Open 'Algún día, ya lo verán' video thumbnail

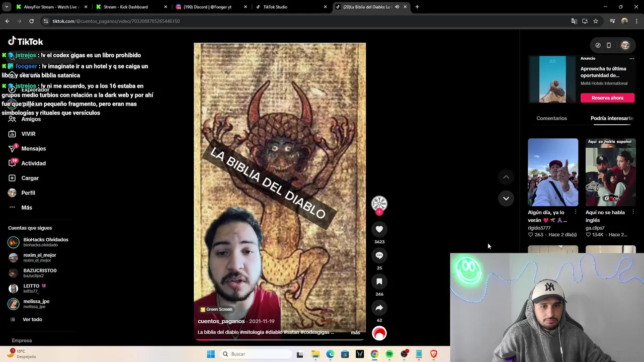(x=553, y=172)
